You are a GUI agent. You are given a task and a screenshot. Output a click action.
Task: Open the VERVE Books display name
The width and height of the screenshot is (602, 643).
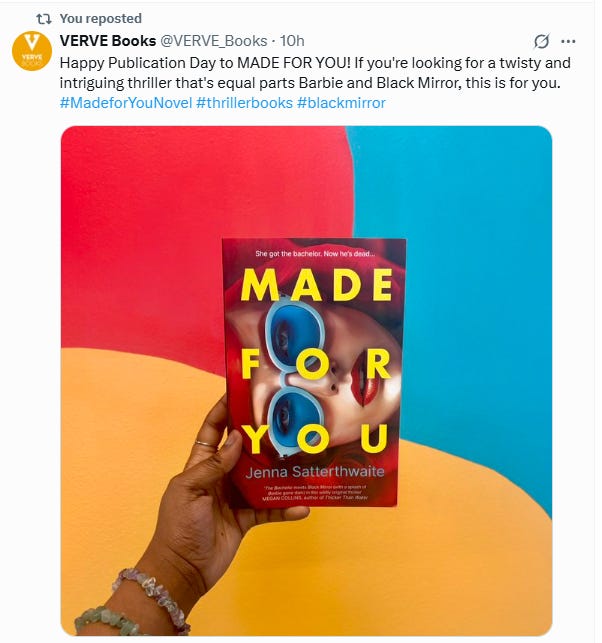(x=108, y=41)
